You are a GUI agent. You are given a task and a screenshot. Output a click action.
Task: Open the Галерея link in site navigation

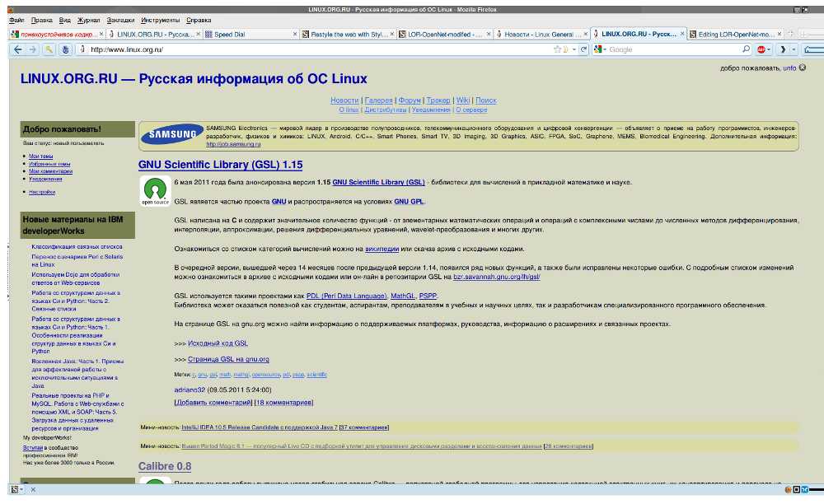[x=378, y=100]
